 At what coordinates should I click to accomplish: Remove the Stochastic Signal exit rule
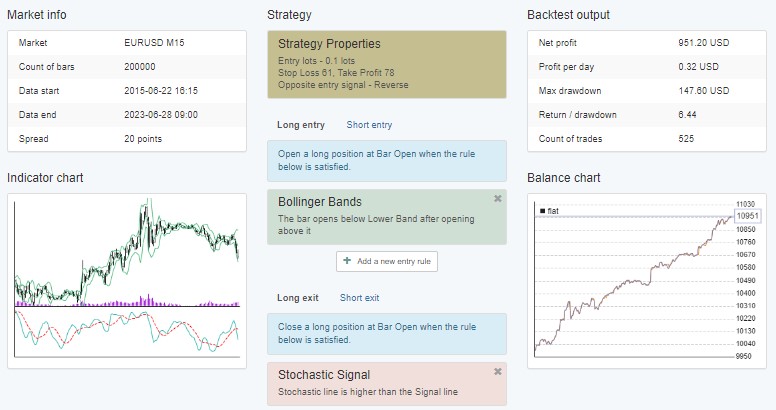(x=497, y=371)
